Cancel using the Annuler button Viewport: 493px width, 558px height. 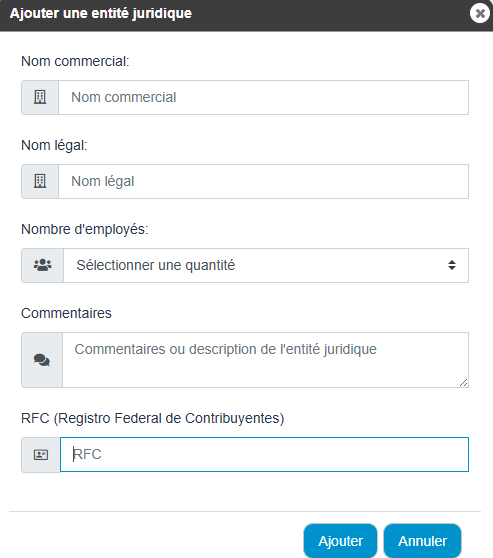422,541
